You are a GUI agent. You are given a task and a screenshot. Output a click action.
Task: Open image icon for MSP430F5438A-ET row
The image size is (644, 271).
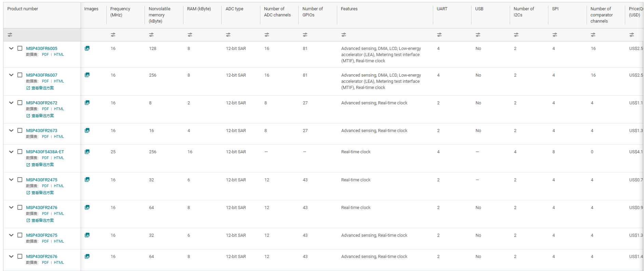point(87,152)
